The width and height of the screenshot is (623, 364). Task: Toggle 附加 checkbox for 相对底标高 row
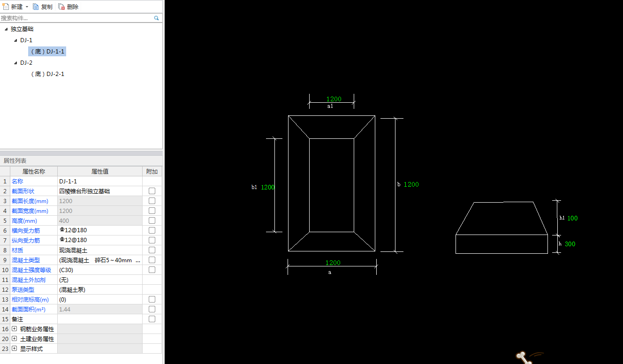click(152, 299)
